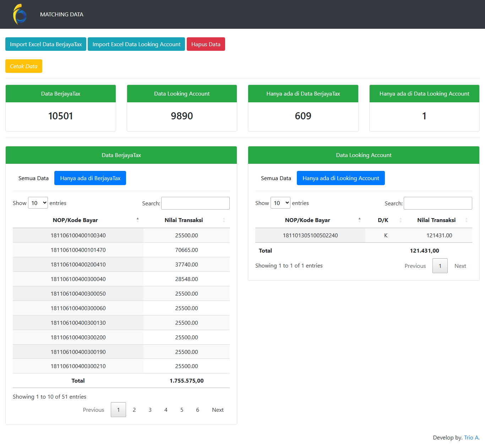
Task: Sort Looking Account table by D/K column
Action: (x=383, y=220)
